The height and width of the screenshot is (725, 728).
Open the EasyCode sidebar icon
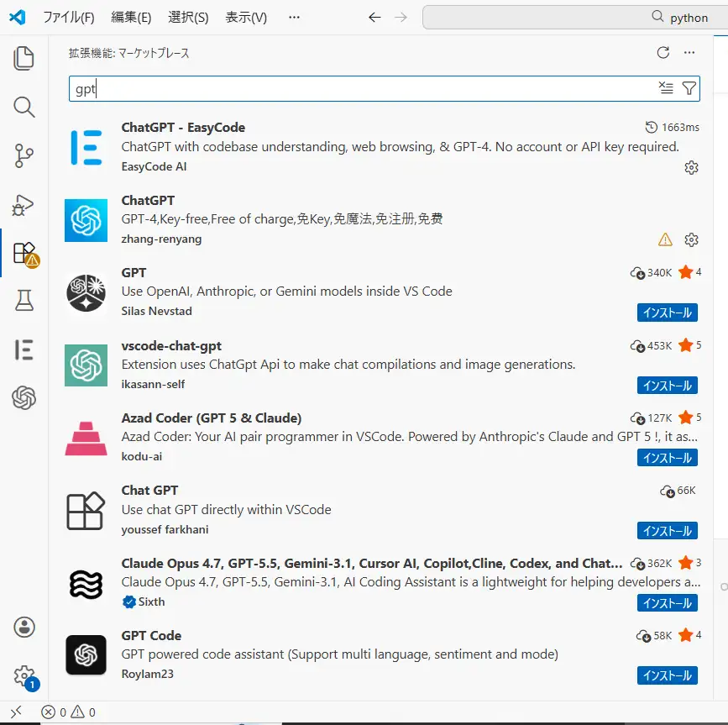coord(24,349)
